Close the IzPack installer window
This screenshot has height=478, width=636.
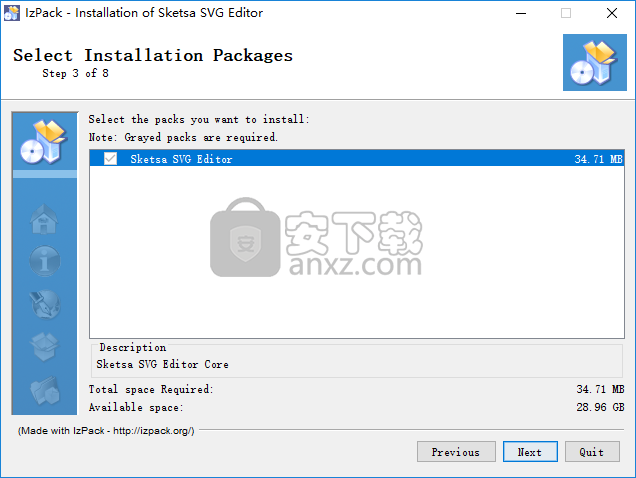pos(612,13)
